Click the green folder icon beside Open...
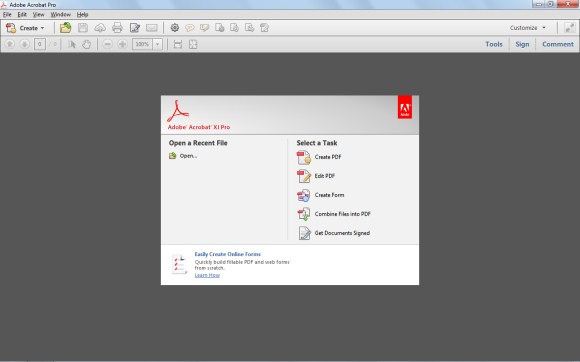580x362 pixels. click(x=172, y=156)
